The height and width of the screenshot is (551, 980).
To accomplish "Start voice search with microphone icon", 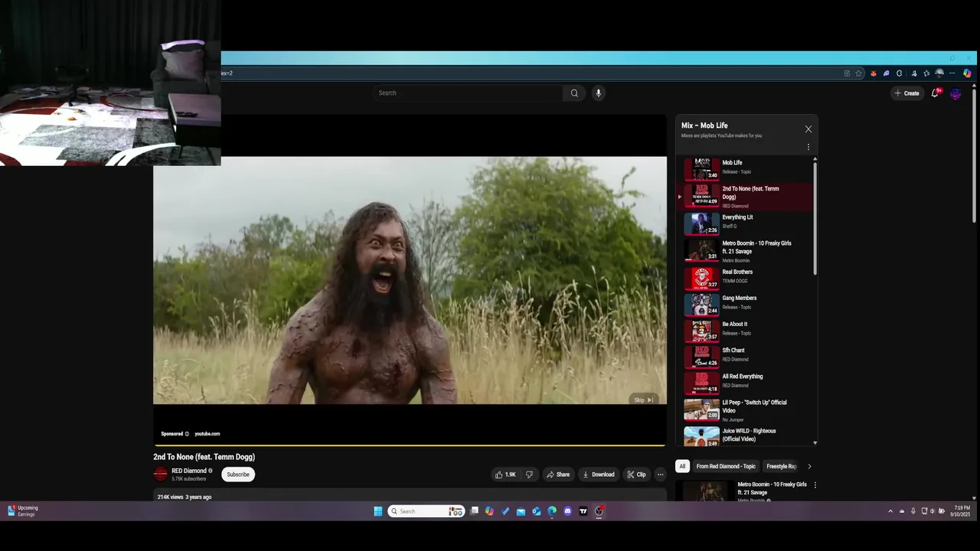I will click(599, 93).
